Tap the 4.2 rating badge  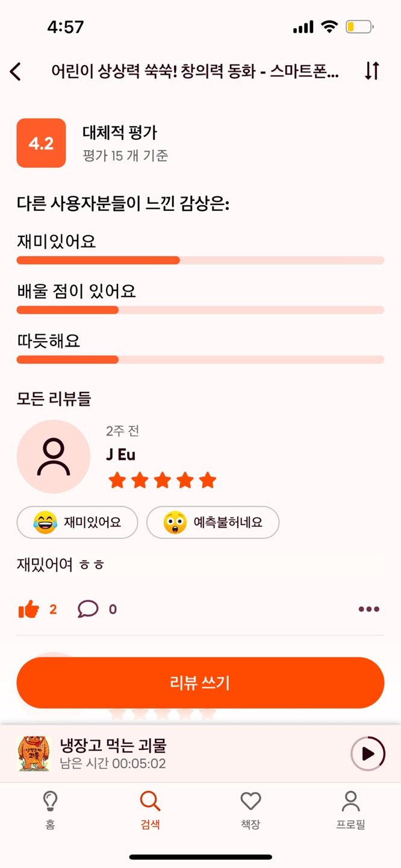tap(41, 143)
